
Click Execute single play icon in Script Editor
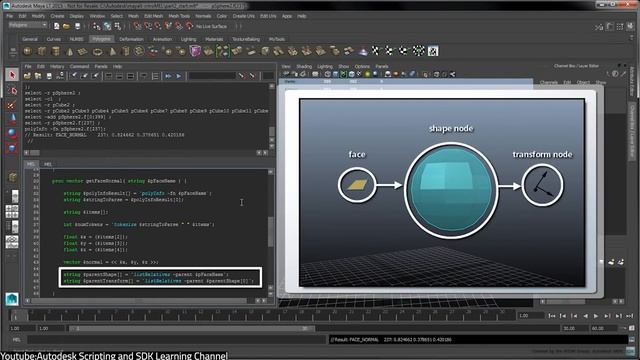click(x=179, y=76)
